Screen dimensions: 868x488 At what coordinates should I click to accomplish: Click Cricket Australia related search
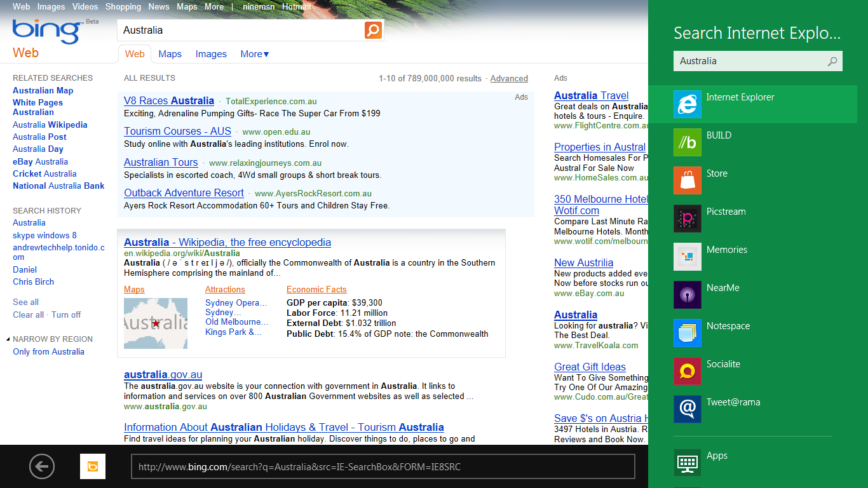coord(44,173)
